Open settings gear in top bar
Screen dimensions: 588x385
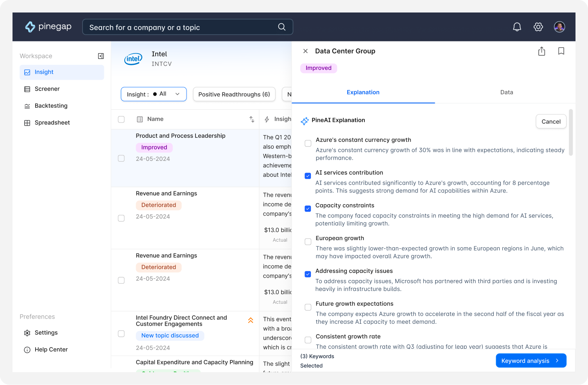pyautogui.click(x=538, y=27)
